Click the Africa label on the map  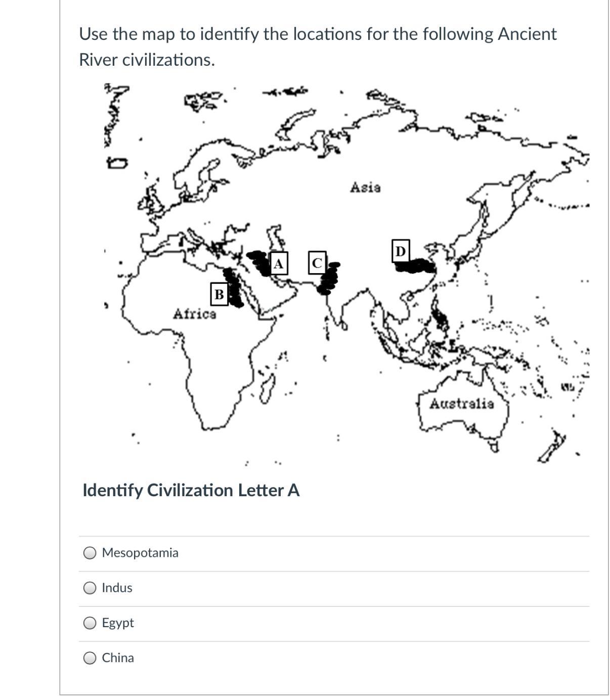[x=195, y=314]
